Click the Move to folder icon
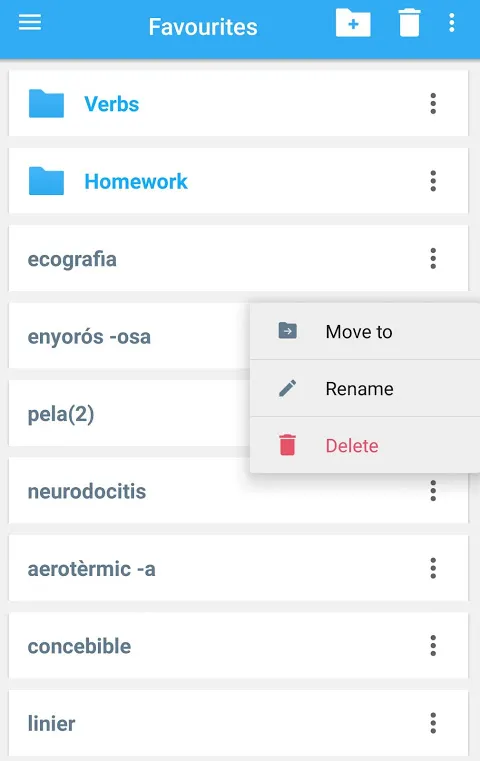The image size is (480, 761). (x=287, y=331)
